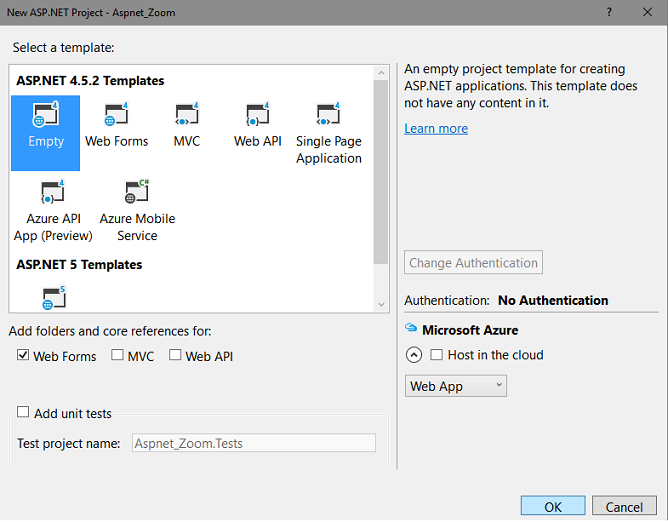Check the Add unit tests box
This screenshot has height=522, width=668.
23,412
